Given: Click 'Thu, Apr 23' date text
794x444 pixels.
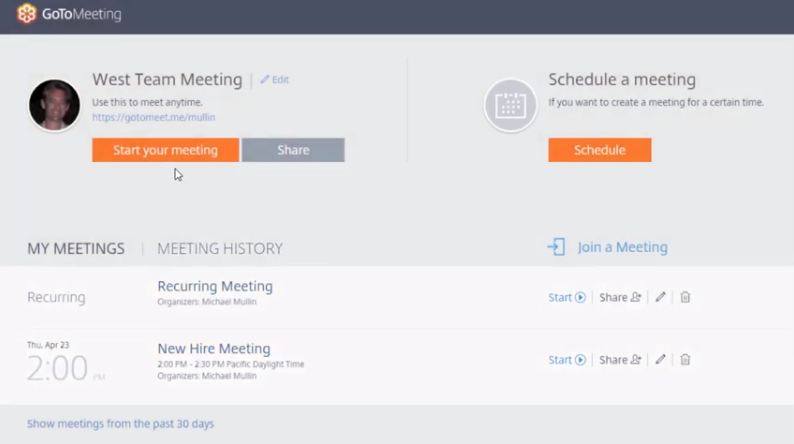Looking at the screenshot, I should click(x=48, y=345).
